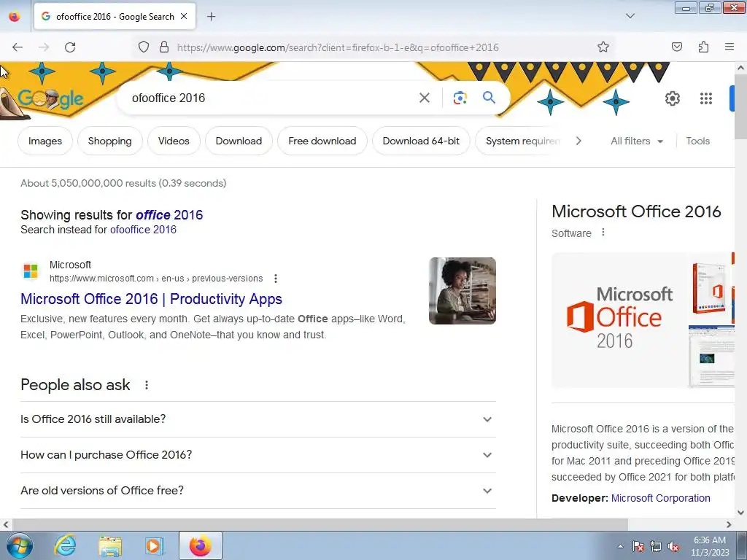Open the Microsoft Office 2016 logo image
This screenshot has height=560, width=747.
(619, 320)
